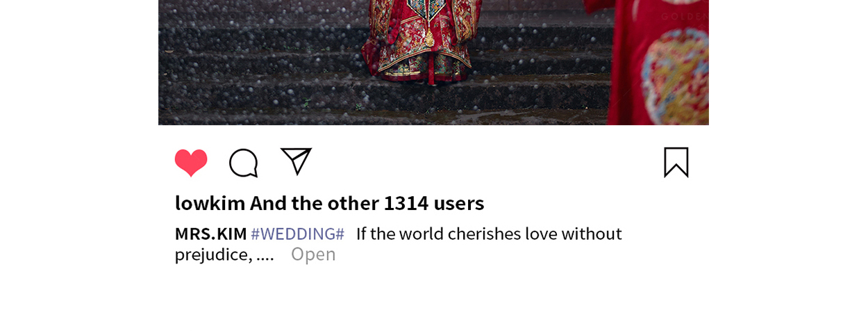Browse the #WEDDING# hashtag

297,234
